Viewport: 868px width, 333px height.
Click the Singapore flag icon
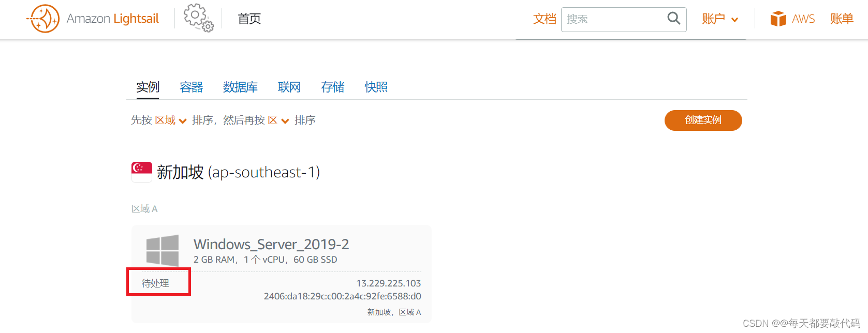coord(142,172)
